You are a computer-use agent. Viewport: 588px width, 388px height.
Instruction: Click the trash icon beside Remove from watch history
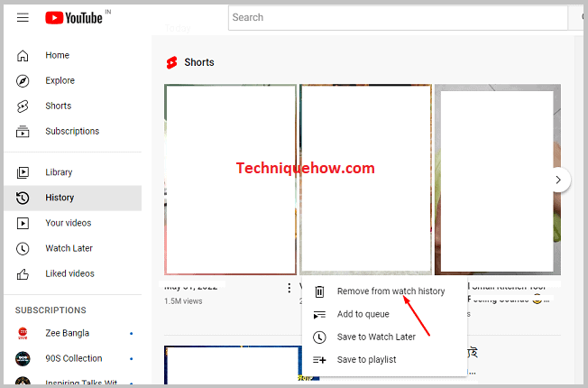pos(319,291)
